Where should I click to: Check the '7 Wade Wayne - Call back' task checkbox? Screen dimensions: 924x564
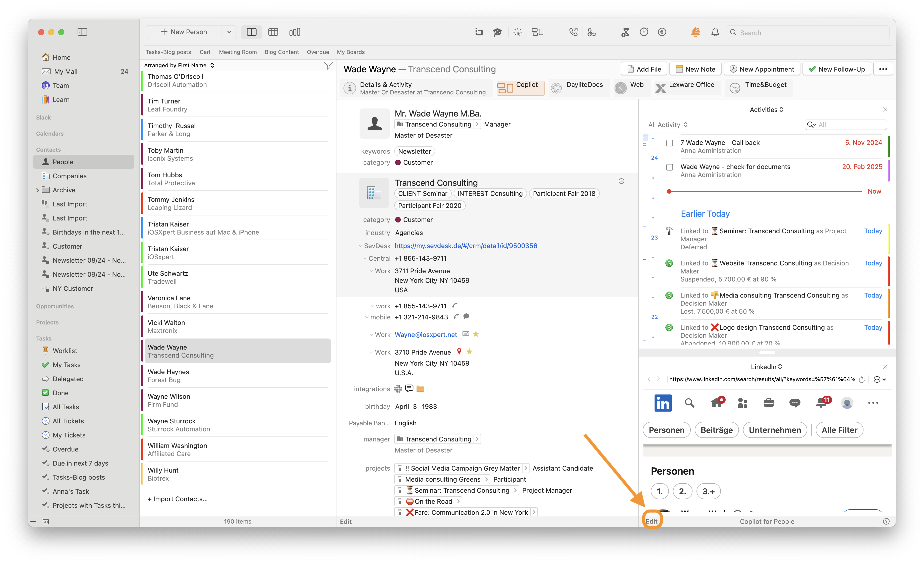coord(669,143)
